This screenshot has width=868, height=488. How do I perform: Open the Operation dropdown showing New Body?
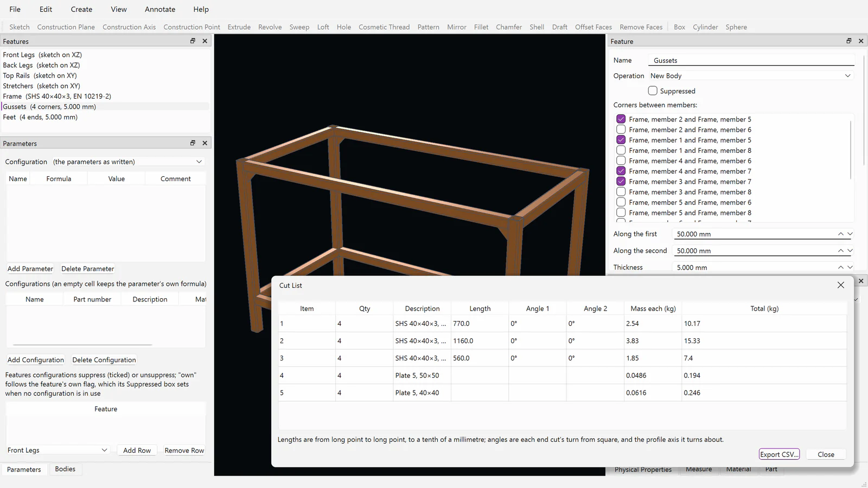[x=751, y=76]
